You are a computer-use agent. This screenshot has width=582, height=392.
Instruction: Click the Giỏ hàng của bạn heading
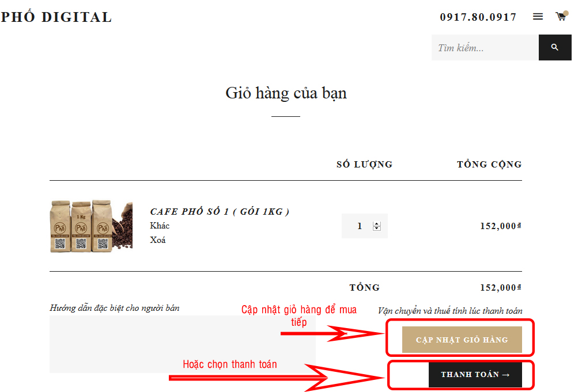[x=286, y=93]
